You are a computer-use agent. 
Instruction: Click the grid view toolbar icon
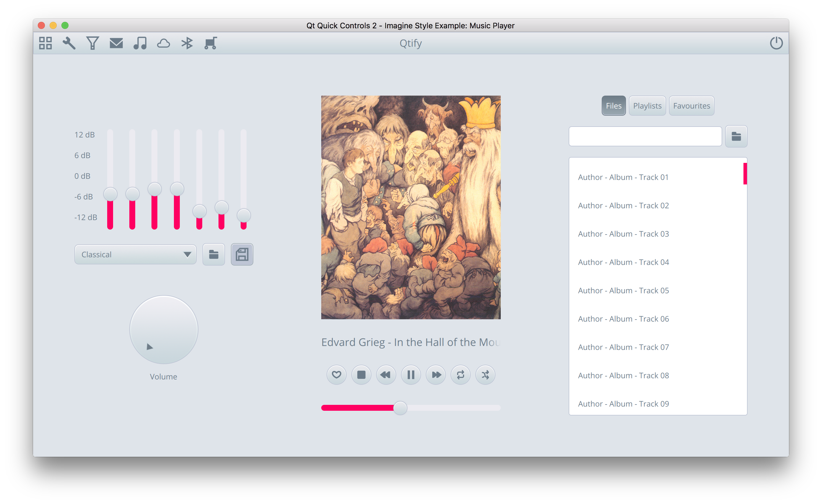tap(45, 43)
